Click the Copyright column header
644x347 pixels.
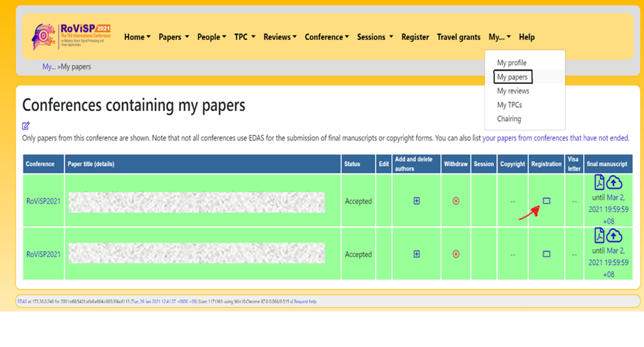pyautogui.click(x=512, y=164)
